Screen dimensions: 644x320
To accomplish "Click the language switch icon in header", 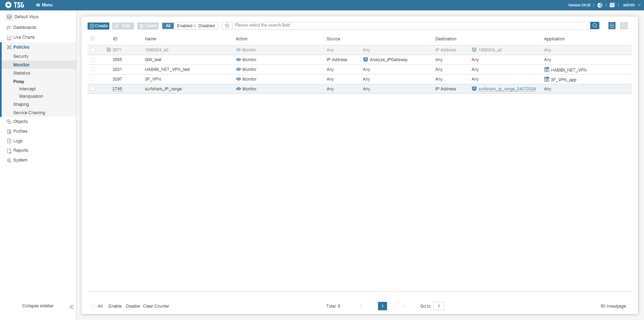I will pos(612,5).
